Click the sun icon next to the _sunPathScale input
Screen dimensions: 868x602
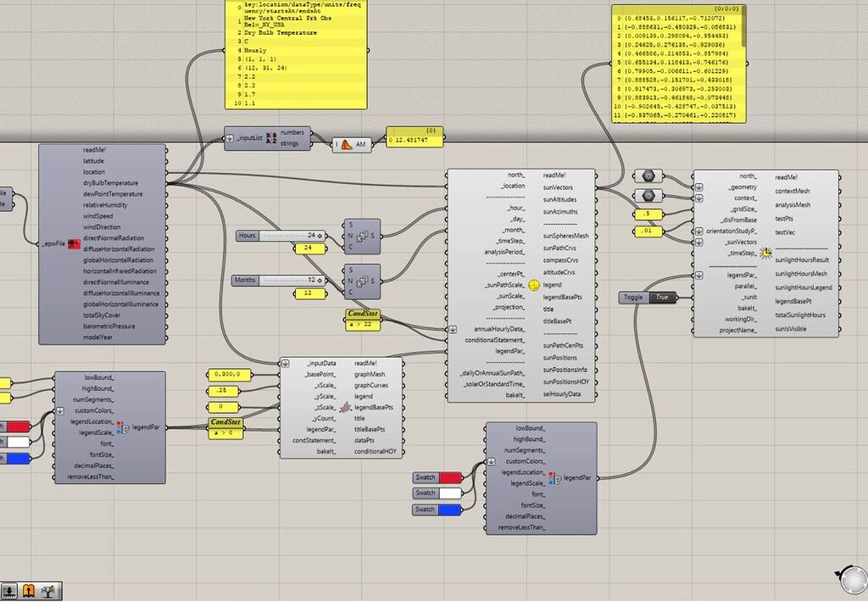coord(534,285)
